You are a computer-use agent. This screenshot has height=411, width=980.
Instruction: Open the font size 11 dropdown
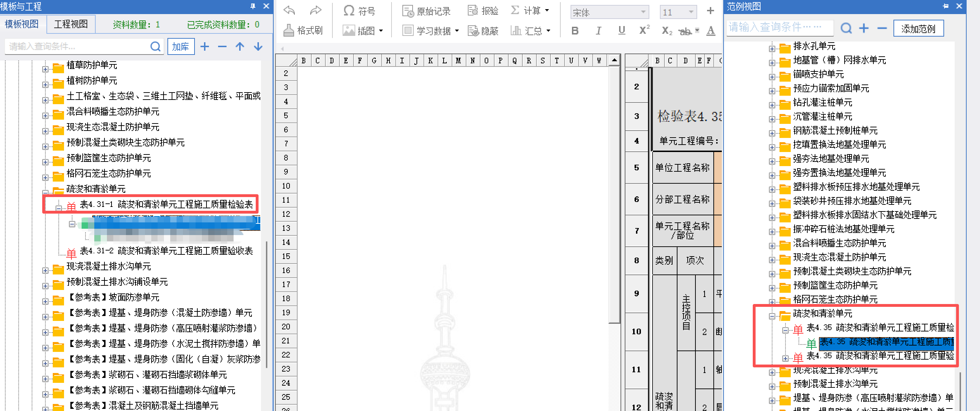click(691, 12)
